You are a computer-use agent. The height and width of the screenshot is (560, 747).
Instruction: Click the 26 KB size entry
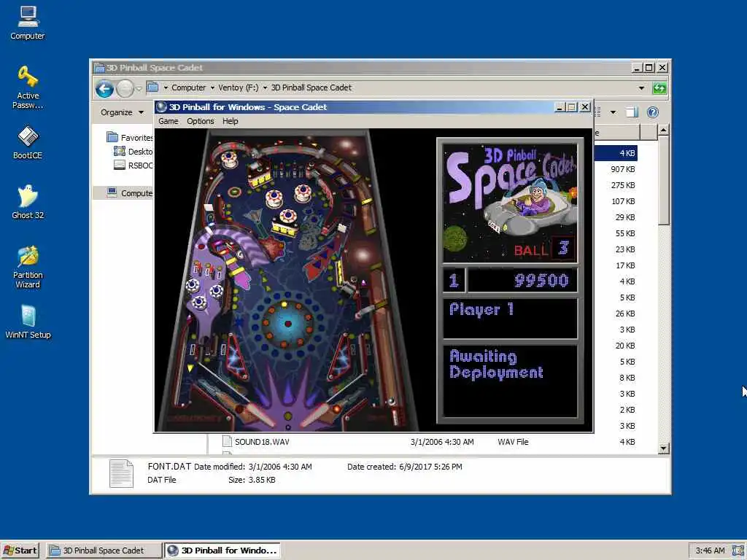(x=625, y=314)
